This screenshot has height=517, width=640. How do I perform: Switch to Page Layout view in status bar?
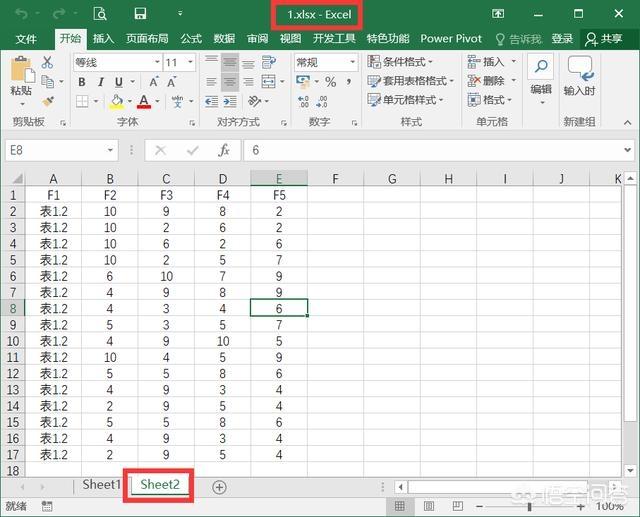[x=429, y=506]
